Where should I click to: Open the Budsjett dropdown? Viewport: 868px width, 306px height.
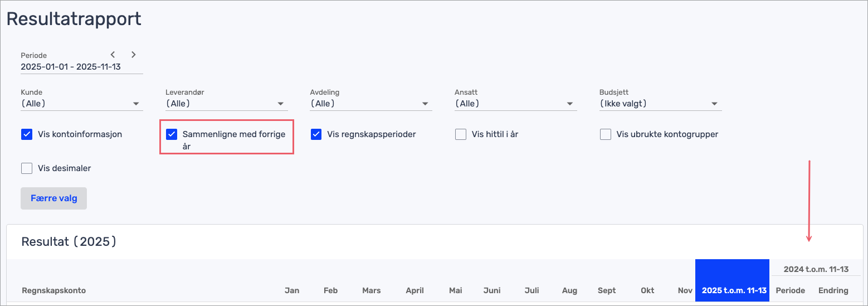pyautogui.click(x=660, y=104)
